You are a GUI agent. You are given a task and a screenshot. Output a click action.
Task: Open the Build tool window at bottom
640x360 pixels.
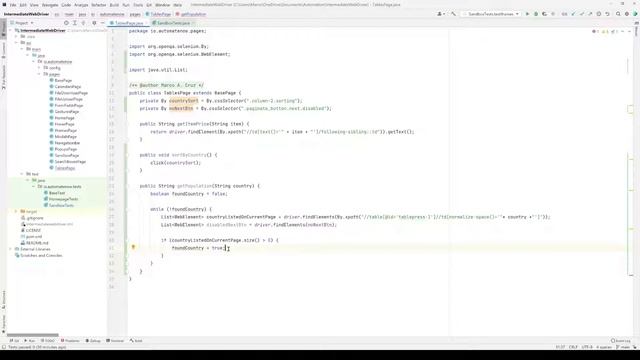(136, 340)
